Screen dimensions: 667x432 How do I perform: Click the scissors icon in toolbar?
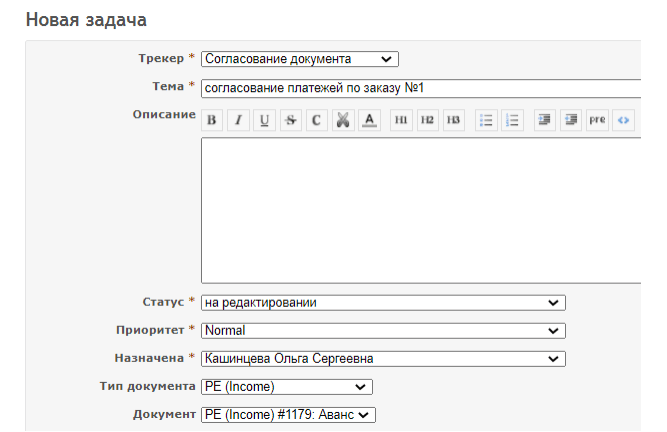point(342,121)
